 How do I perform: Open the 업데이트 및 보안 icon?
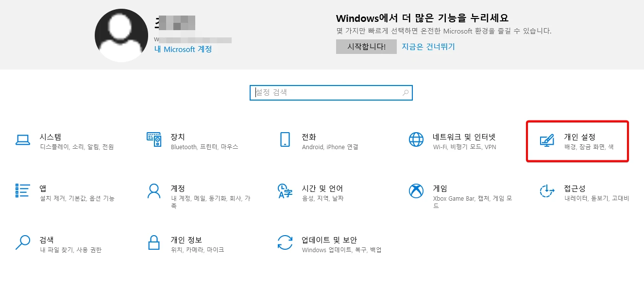pyautogui.click(x=285, y=243)
